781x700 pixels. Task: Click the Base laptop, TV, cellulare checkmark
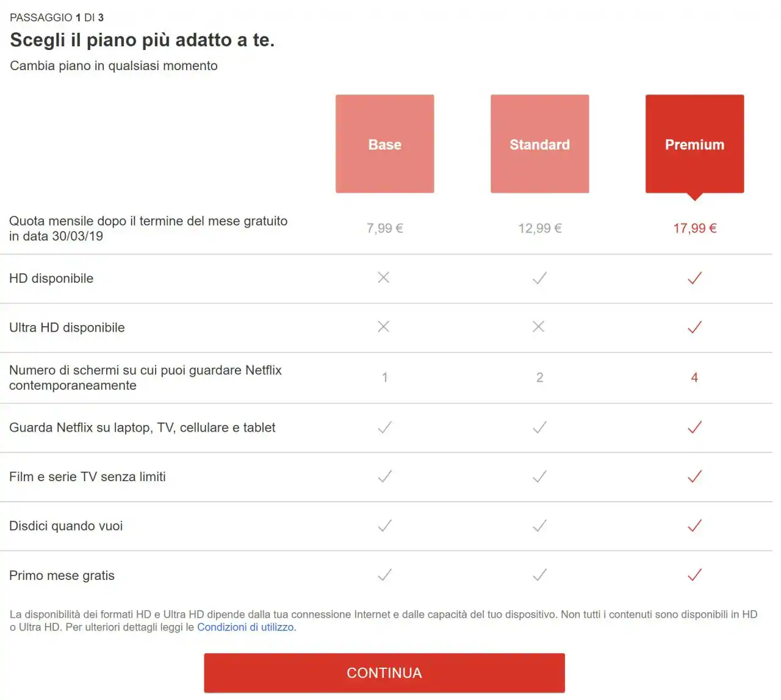384,427
